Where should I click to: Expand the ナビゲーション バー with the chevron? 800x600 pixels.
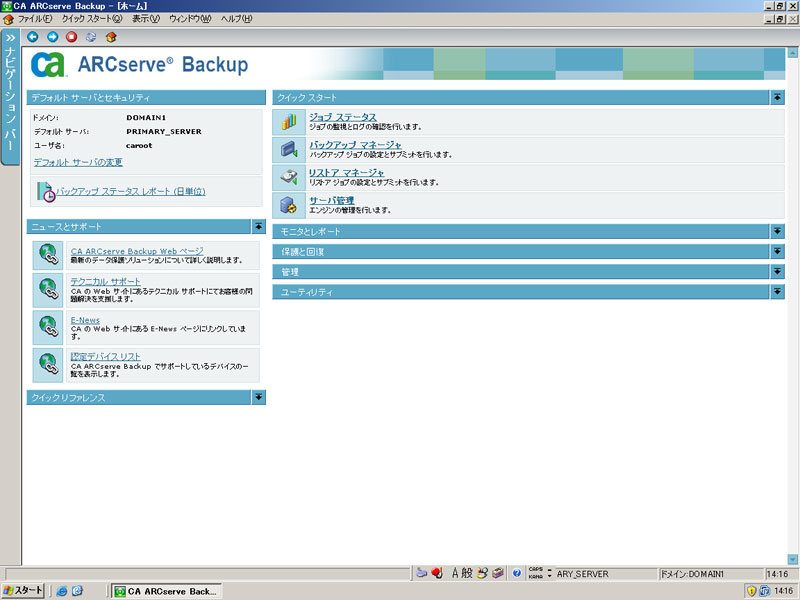[10, 38]
